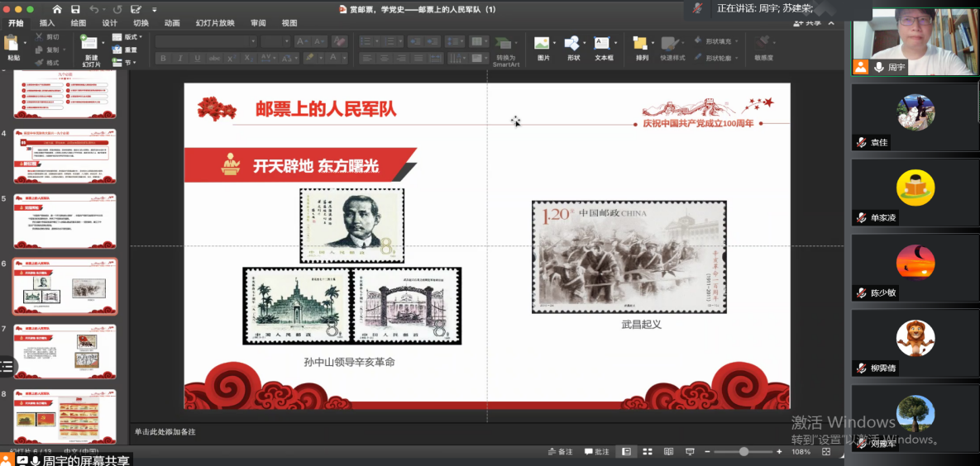This screenshot has width=980, height=466.
Task: Open the 视图 ribbon tab
Action: coord(289,23)
